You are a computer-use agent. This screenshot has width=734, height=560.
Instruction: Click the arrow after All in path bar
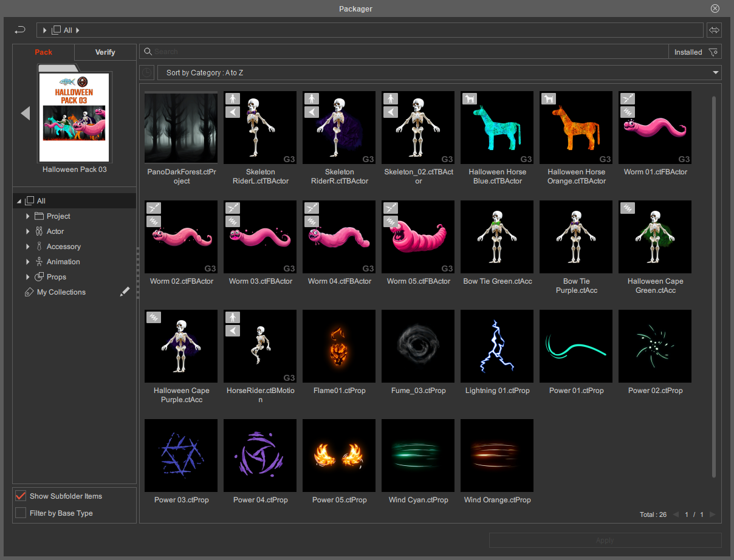pos(78,30)
